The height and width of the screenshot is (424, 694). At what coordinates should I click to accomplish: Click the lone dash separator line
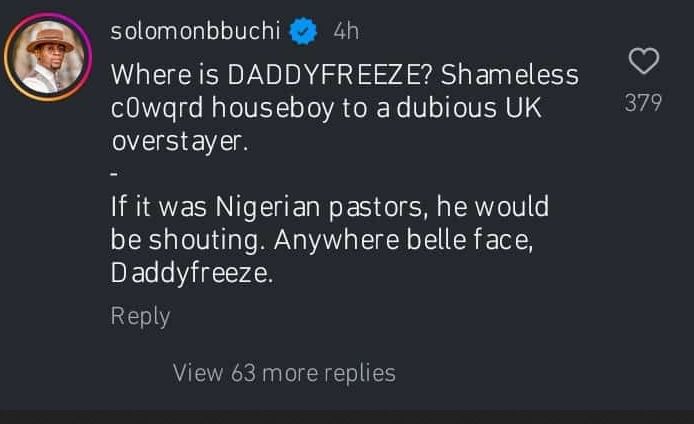coord(114,175)
